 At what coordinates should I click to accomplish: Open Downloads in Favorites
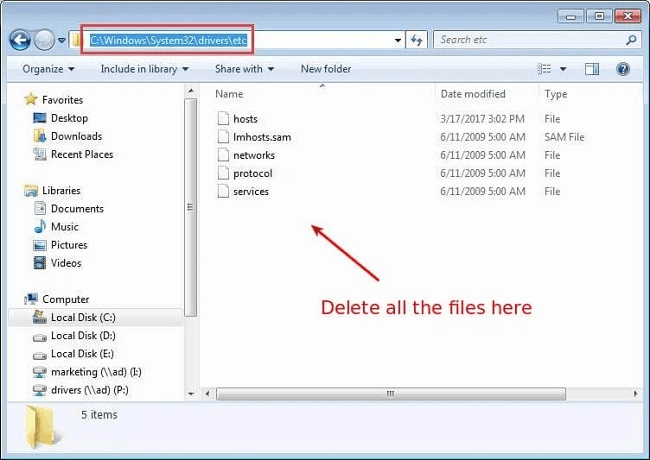pyautogui.click(x=74, y=136)
